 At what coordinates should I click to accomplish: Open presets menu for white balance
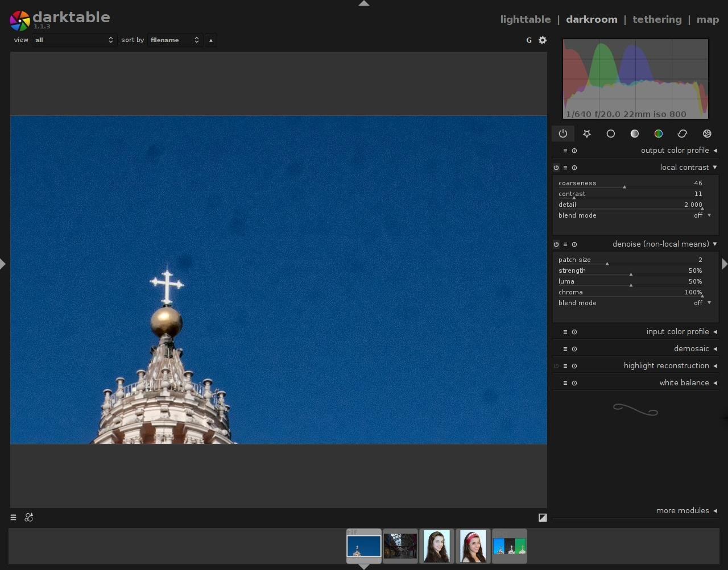click(565, 383)
